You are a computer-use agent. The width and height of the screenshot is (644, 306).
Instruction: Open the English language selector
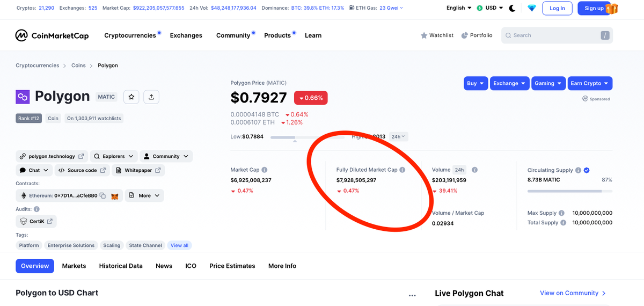(x=459, y=8)
